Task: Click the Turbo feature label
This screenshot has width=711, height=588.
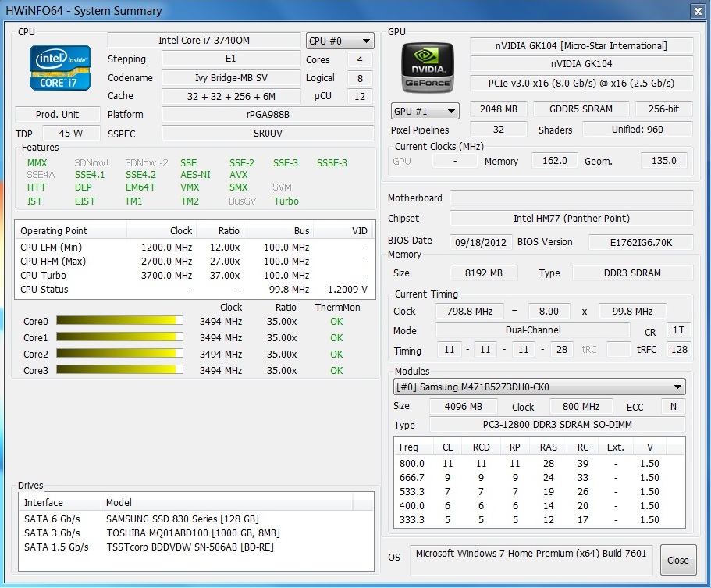Action: coord(286,201)
